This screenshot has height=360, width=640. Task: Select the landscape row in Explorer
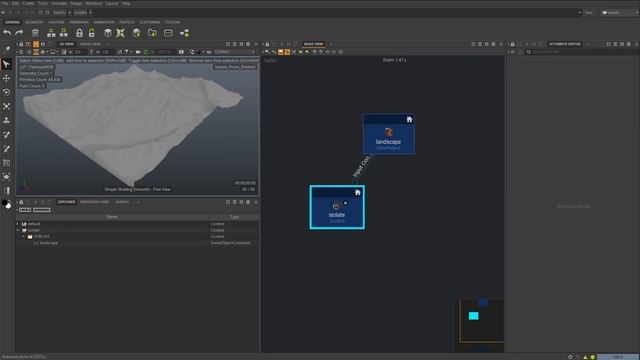[x=138, y=243]
